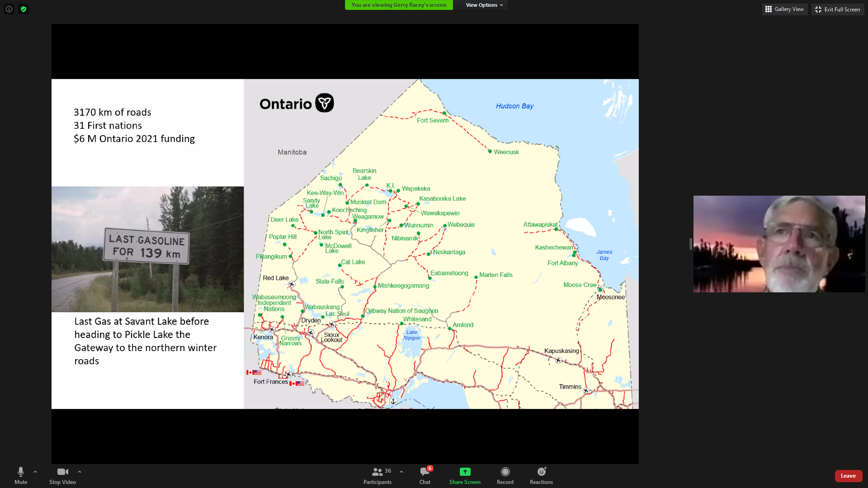Click the green Share Screen button
This screenshot has width=868, height=488.
click(465, 475)
